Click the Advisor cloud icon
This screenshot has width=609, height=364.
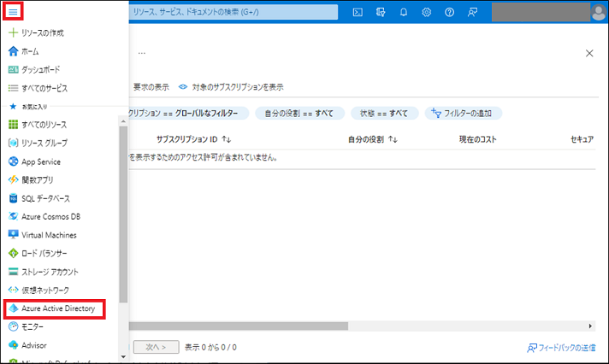point(13,345)
